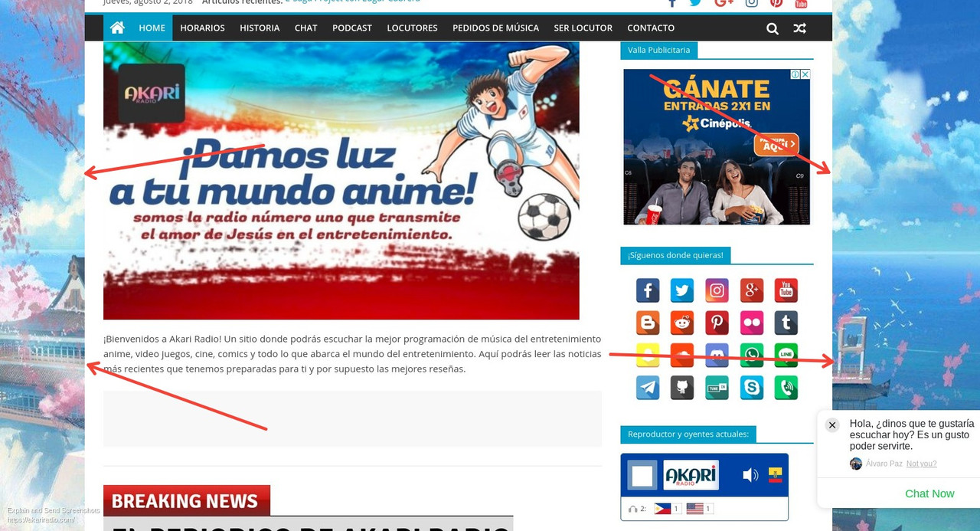This screenshot has height=531, width=980.
Task: Click Álvaro Paz avatar in chat popup
Action: point(856,464)
